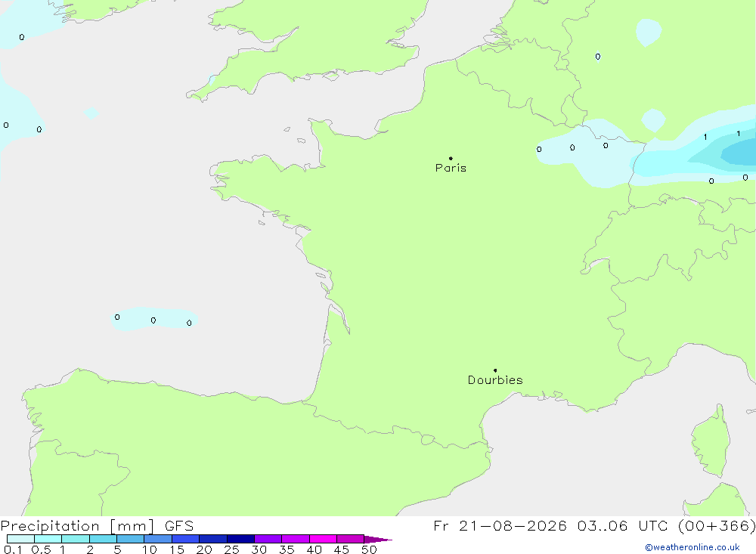Select the 15 mm legend swatch
This screenshot has height=554, width=756.
coord(186,539)
